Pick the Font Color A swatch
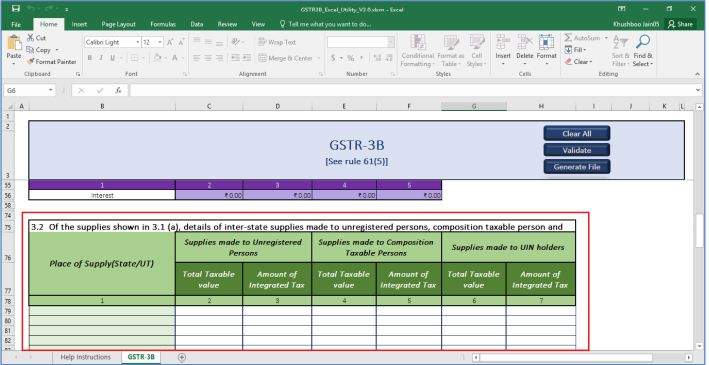Screen dimensions: 709x365 pos(175,58)
